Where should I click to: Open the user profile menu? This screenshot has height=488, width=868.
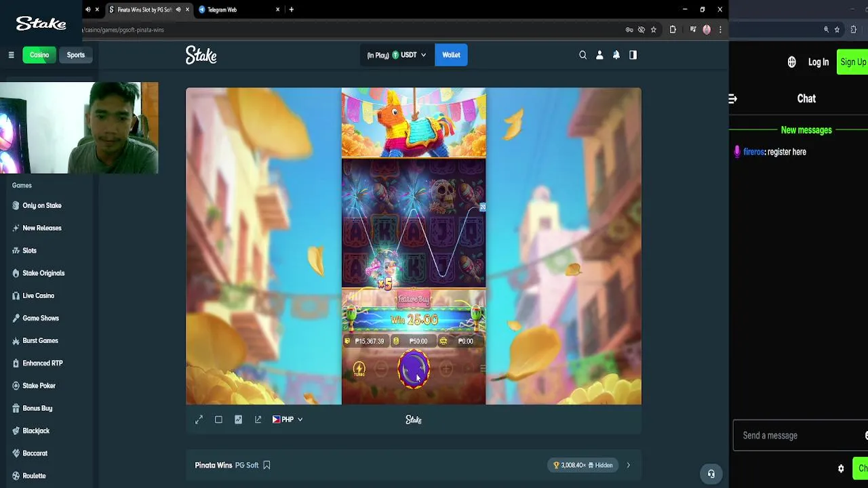(x=599, y=55)
